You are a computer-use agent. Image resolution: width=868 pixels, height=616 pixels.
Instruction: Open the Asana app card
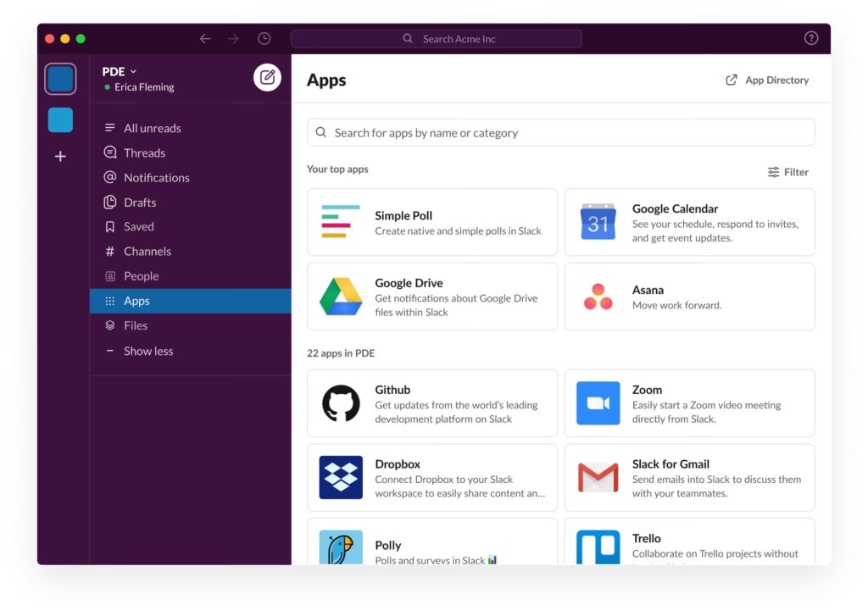pyautogui.click(x=688, y=297)
